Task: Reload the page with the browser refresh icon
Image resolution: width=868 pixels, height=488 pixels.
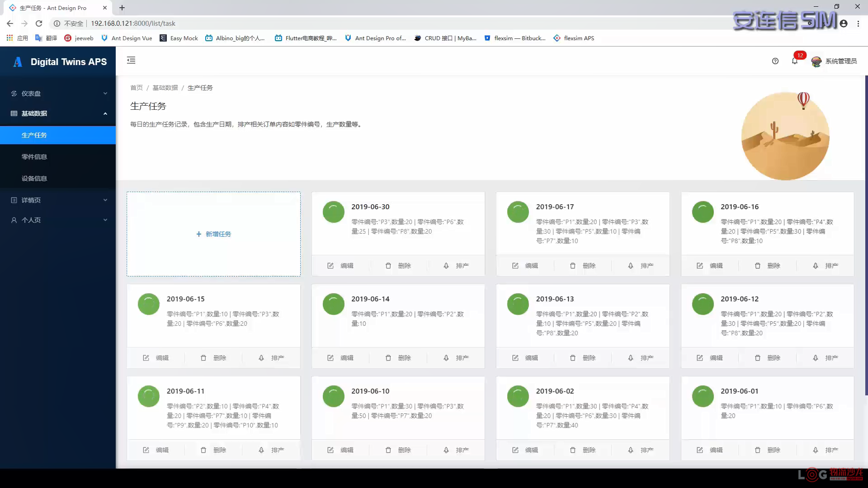Action: click(x=39, y=23)
